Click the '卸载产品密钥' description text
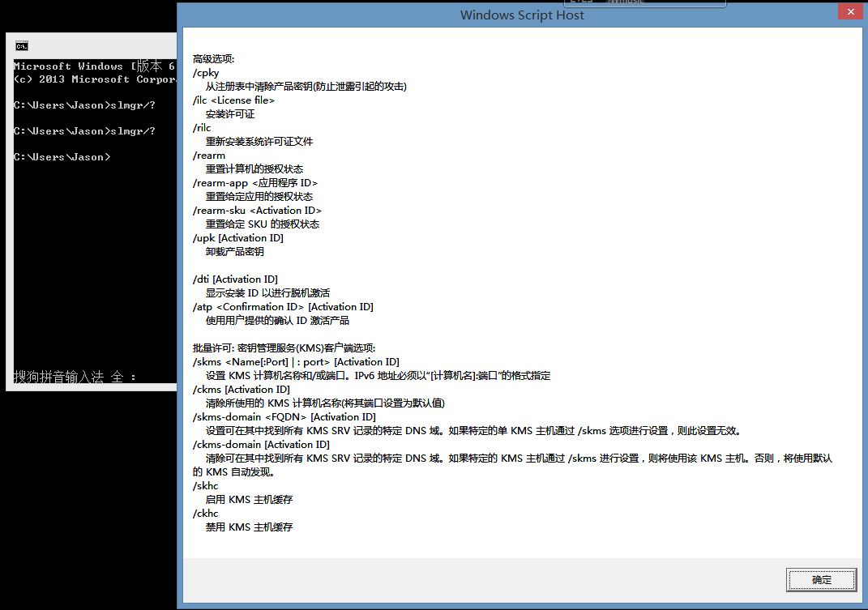Image resolution: width=868 pixels, height=610 pixels. 235,252
